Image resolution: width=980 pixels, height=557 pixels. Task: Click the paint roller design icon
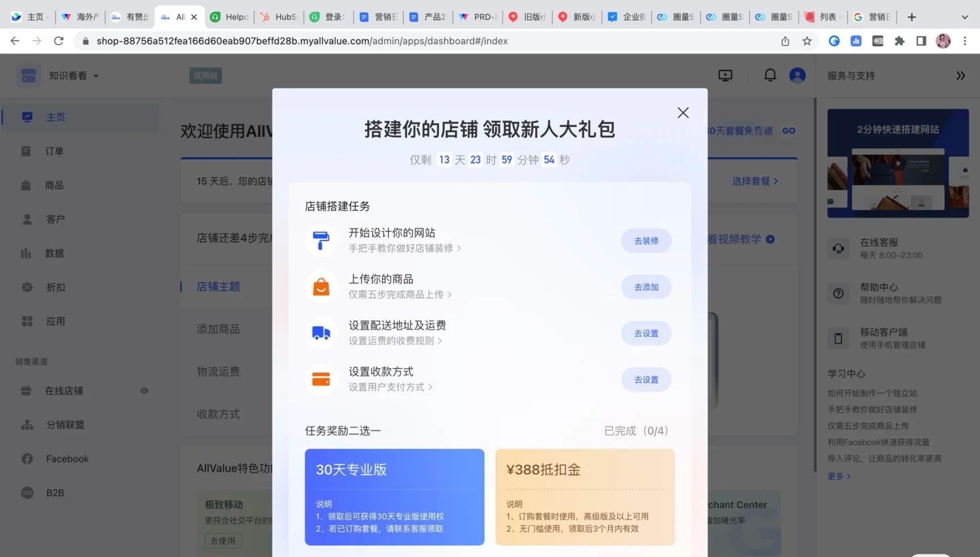click(x=321, y=240)
